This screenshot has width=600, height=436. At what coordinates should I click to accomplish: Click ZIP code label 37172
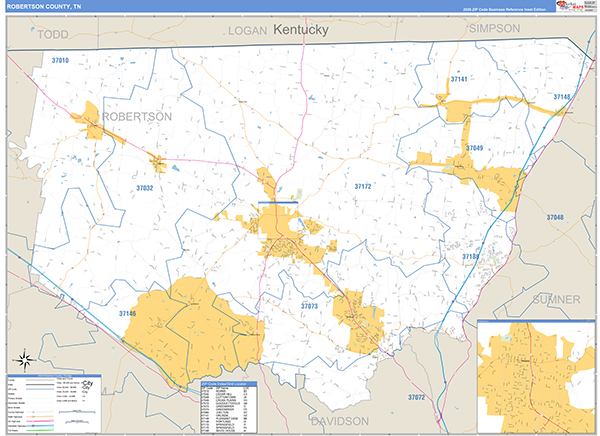click(x=363, y=186)
